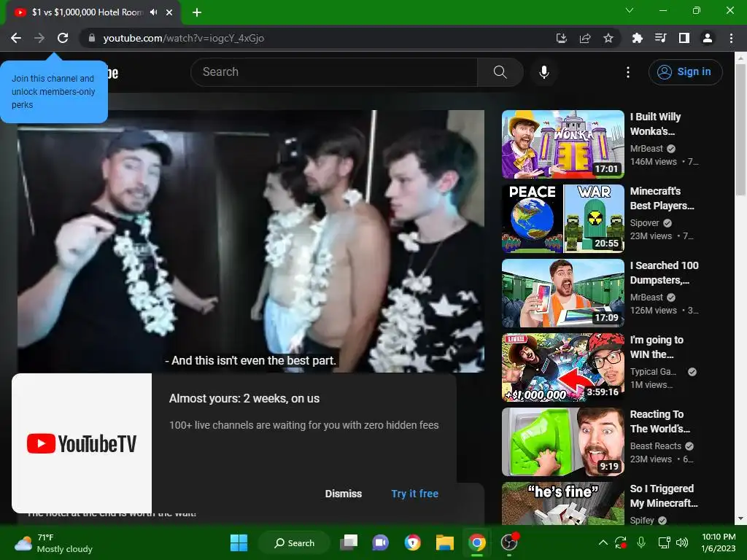The height and width of the screenshot is (560, 747).
Task: Open the media controls icon in Chrome toolbar
Action: pos(661,38)
